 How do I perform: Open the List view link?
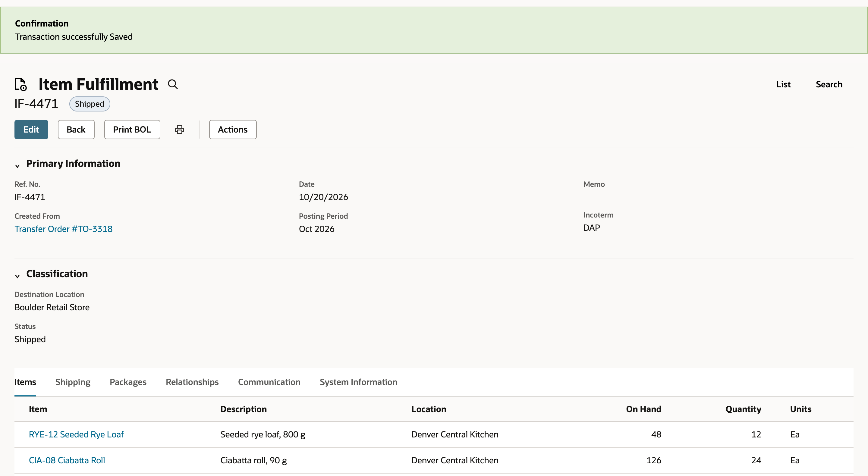(783, 84)
